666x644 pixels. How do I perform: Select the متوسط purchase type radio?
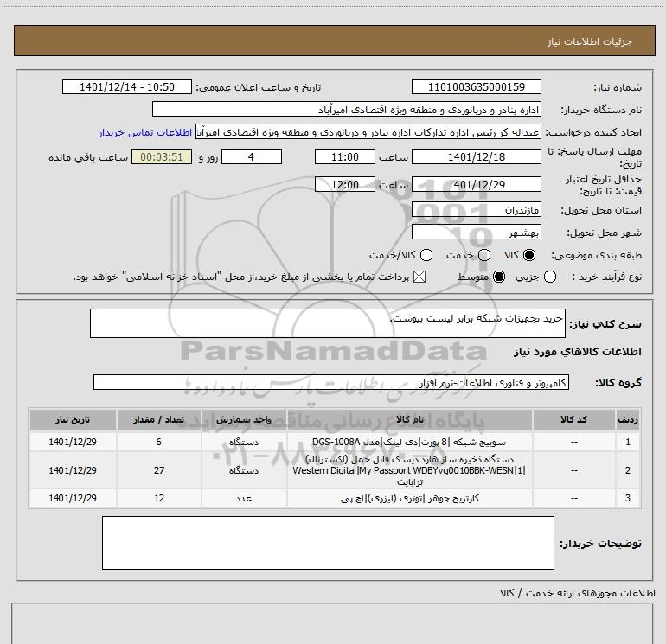pyautogui.click(x=499, y=277)
